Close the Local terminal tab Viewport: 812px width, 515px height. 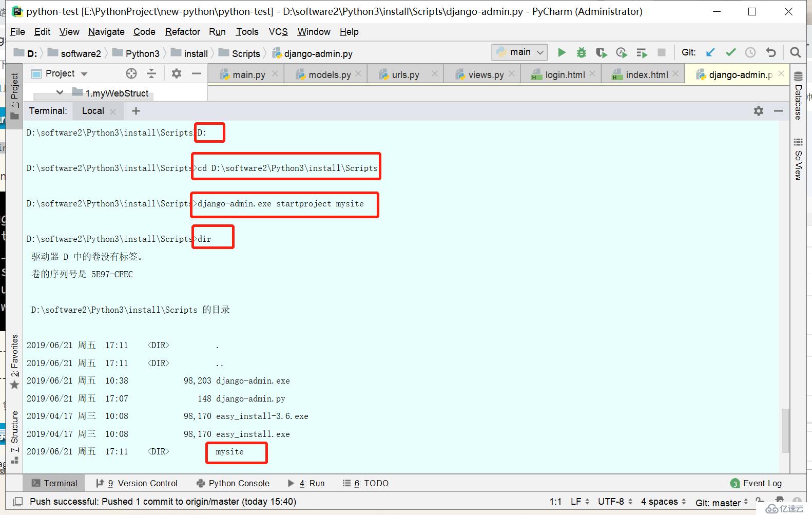click(113, 111)
